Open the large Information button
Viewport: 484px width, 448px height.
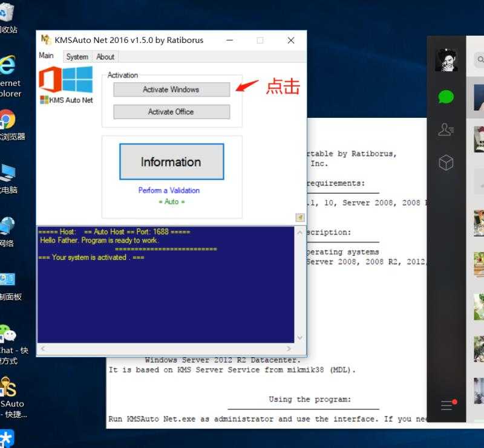click(x=172, y=161)
